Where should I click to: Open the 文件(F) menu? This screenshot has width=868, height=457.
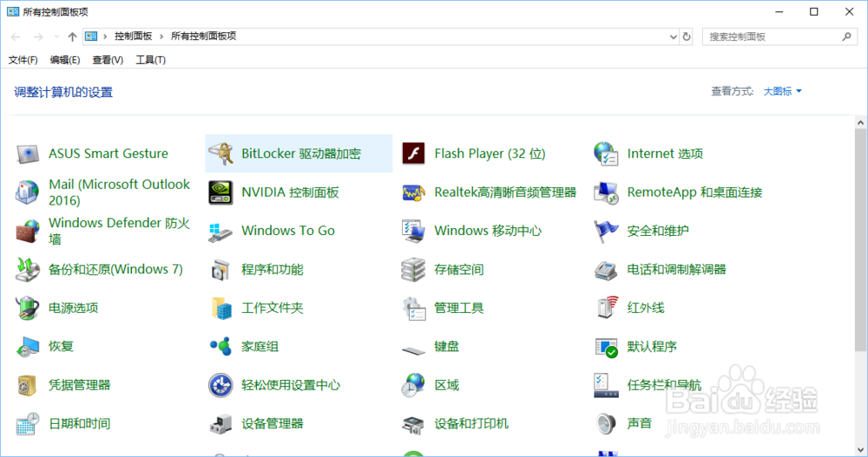click(23, 60)
